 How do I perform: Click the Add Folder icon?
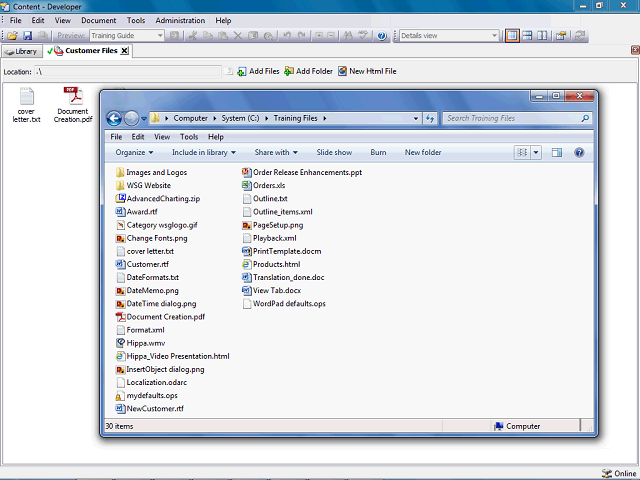pos(289,71)
